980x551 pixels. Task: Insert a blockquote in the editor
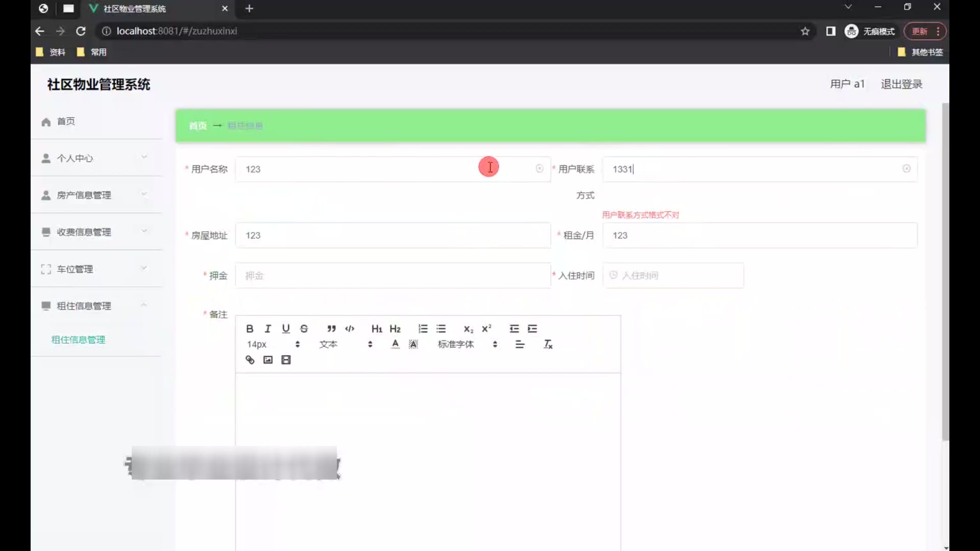point(331,329)
